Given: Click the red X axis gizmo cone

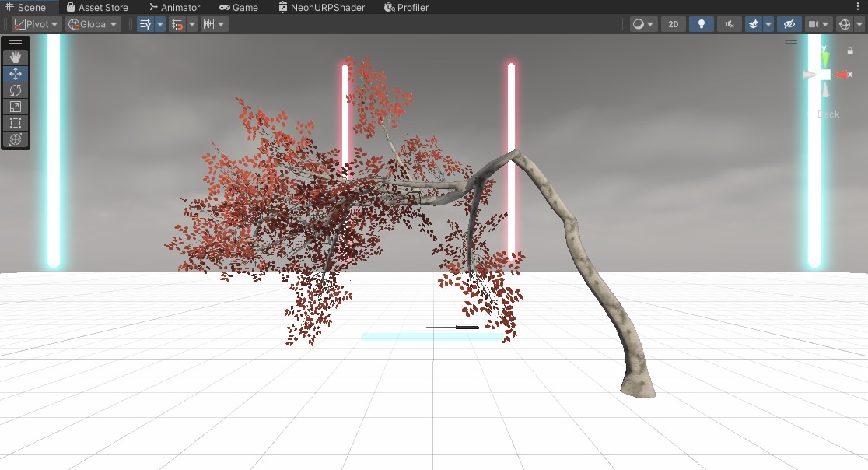Looking at the screenshot, I should tap(842, 75).
